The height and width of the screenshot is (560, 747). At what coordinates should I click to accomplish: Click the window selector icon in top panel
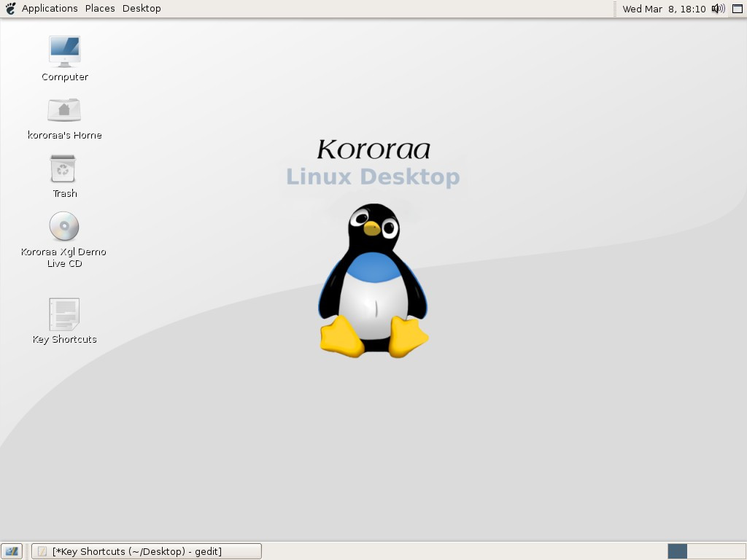click(x=738, y=9)
